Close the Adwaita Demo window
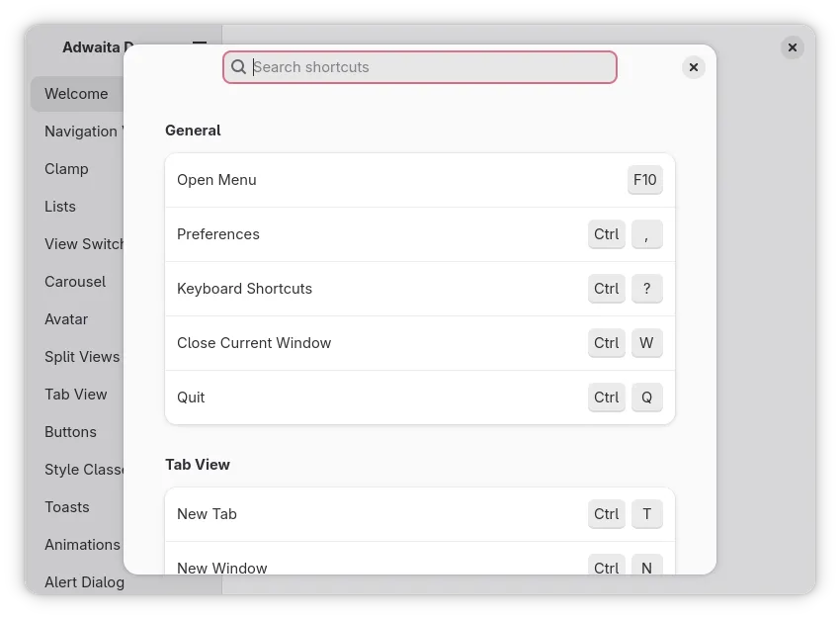 pyautogui.click(x=792, y=47)
